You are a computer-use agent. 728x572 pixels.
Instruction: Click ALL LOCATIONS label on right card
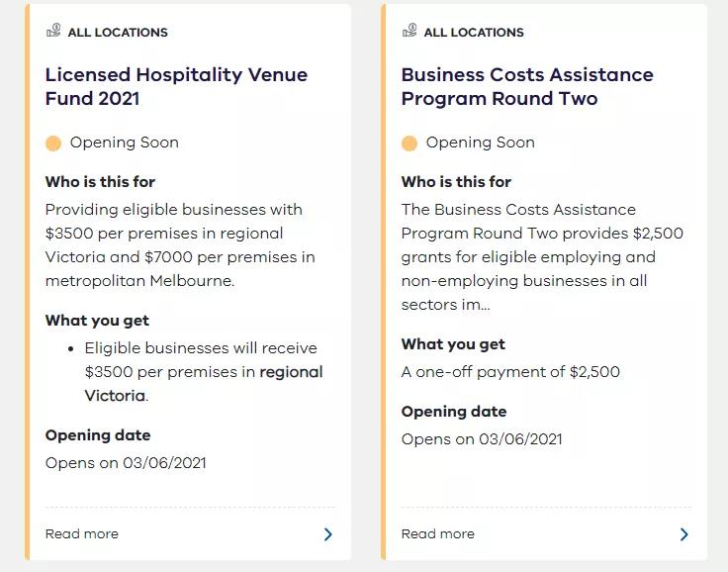click(x=474, y=32)
